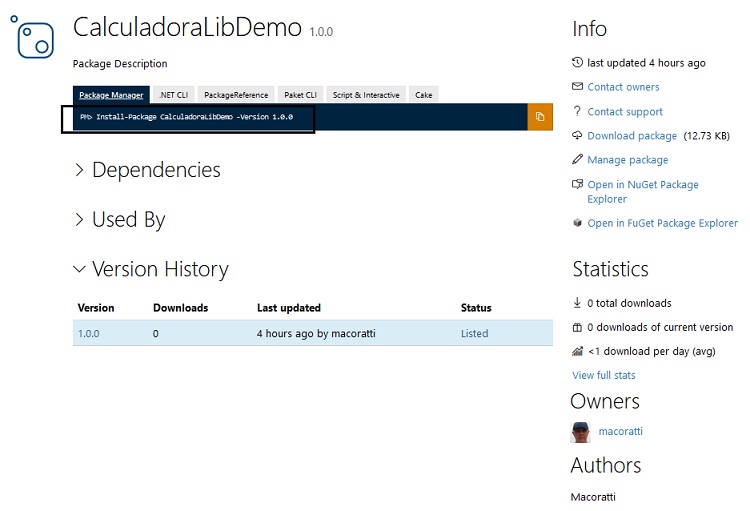Click the pencil icon beside Manage package
Image resolution: width=750 pixels, height=511 pixels.
click(x=577, y=159)
